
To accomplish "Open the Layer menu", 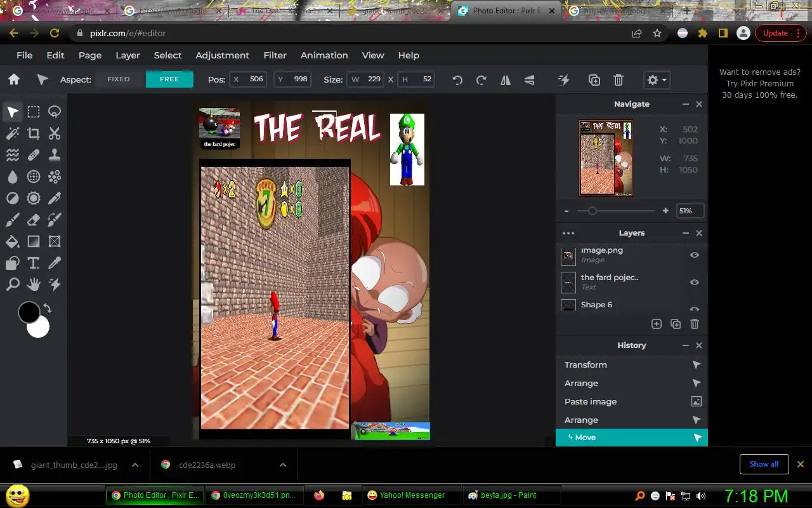I will [128, 55].
